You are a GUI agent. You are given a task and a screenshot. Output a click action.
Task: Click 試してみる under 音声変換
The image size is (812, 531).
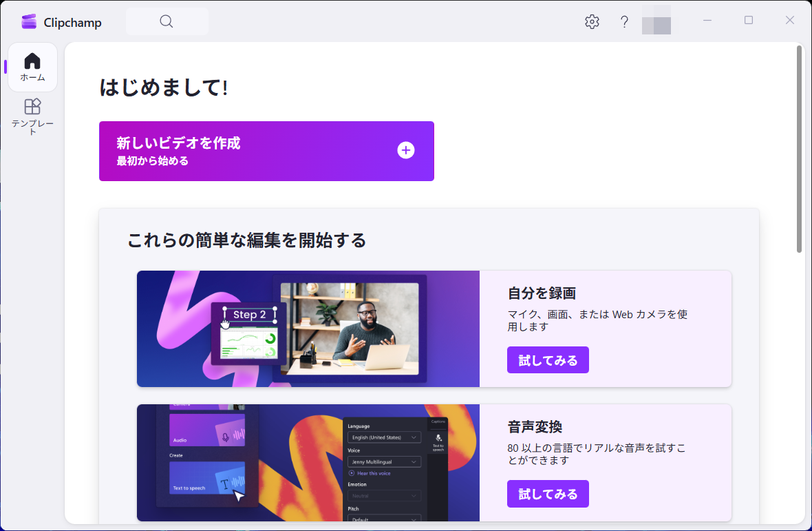pos(547,494)
